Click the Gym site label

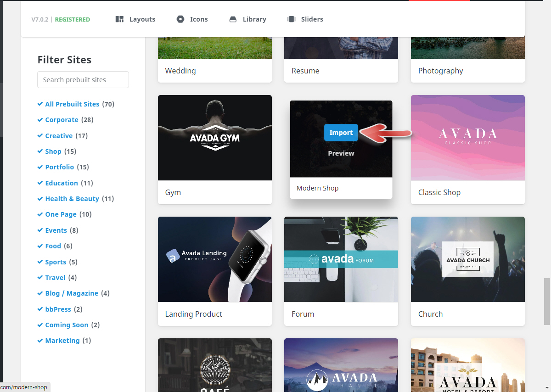coord(173,192)
